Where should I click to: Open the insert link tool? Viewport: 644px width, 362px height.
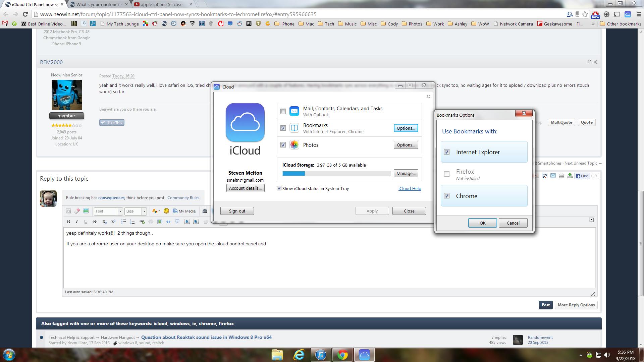142,222
